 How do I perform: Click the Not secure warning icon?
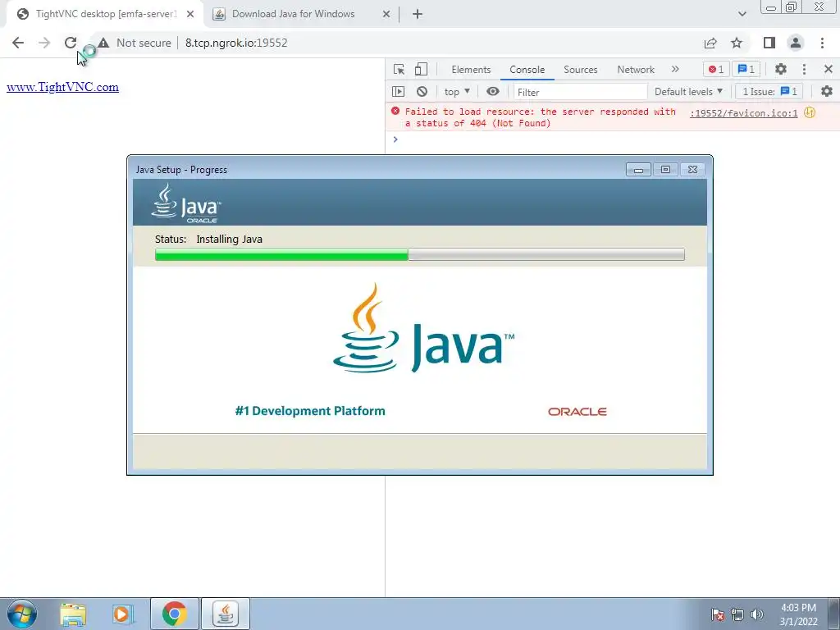click(103, 43)
